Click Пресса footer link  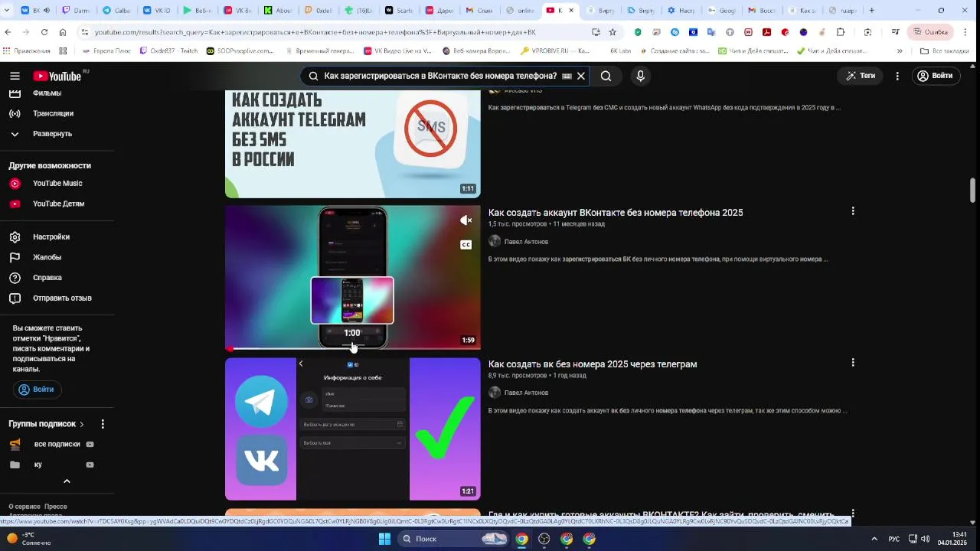click(x=56, y=507)
